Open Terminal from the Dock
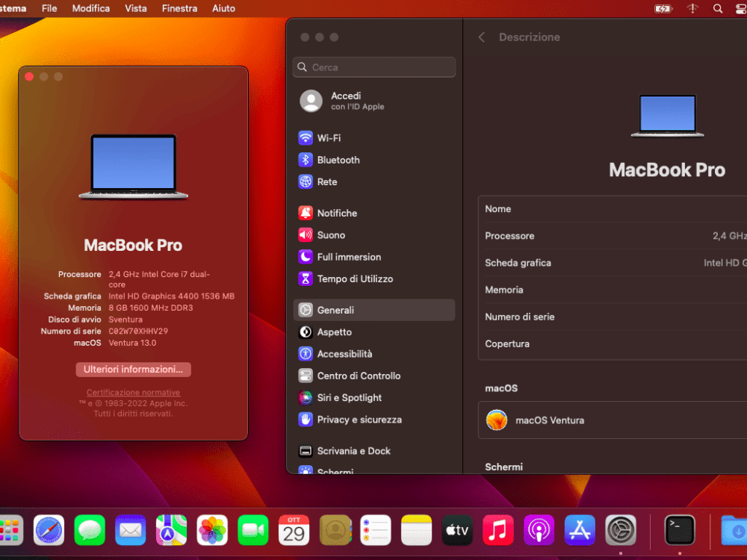The width and height of the screenshot is (747, 560). tap(679, 530)
